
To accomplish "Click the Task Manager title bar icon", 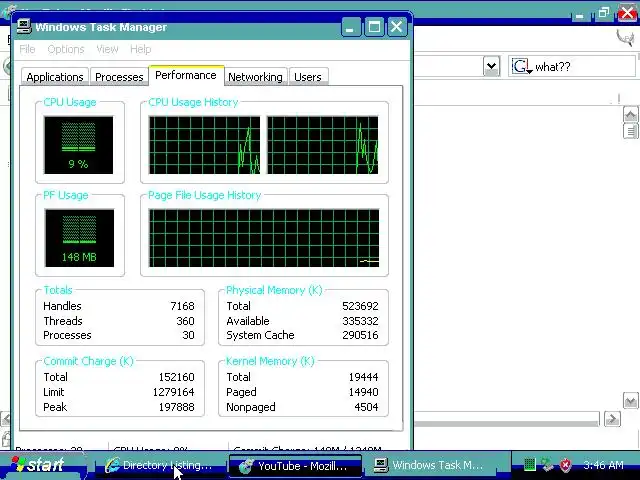I will click(x=24, y=27).
